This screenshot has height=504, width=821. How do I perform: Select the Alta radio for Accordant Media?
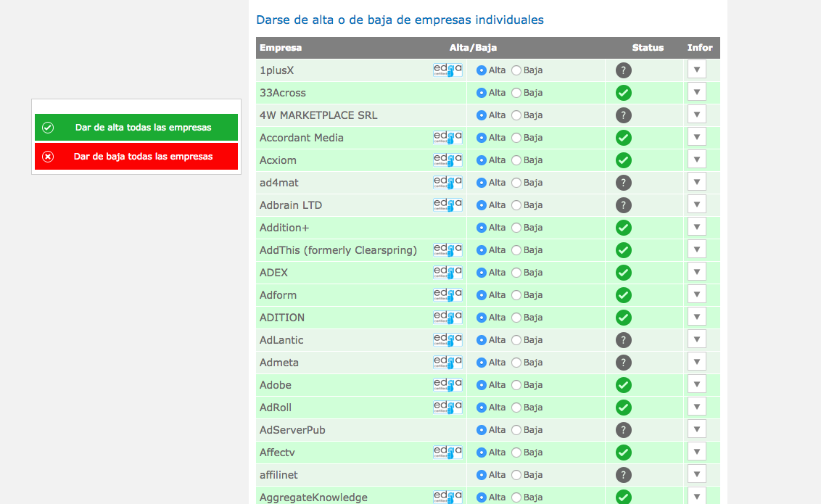(x=481, y=138)
